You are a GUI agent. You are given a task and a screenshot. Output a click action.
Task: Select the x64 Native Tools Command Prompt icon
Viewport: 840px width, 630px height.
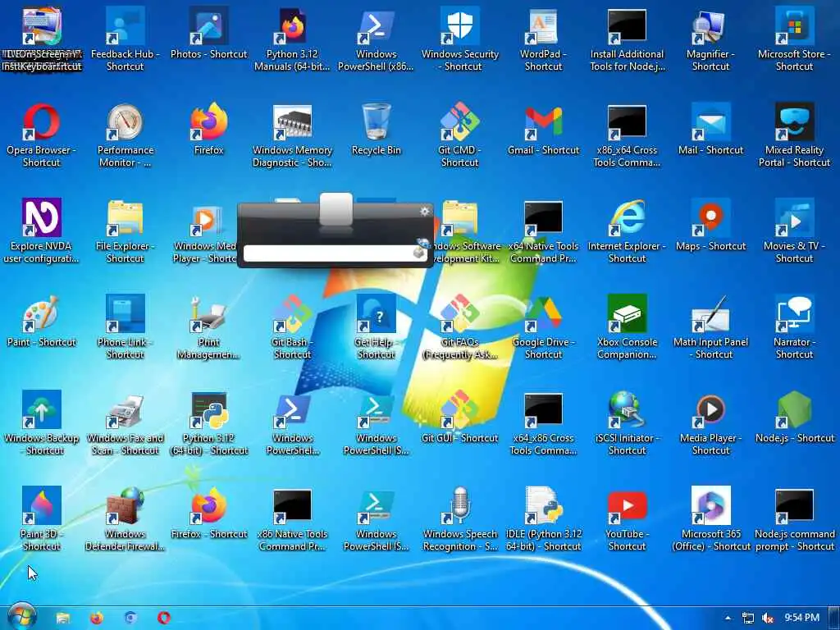coord(543,231)
